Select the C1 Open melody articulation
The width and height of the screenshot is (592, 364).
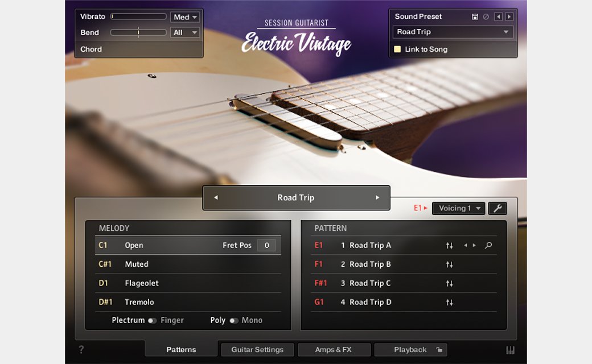click(188, 245)
